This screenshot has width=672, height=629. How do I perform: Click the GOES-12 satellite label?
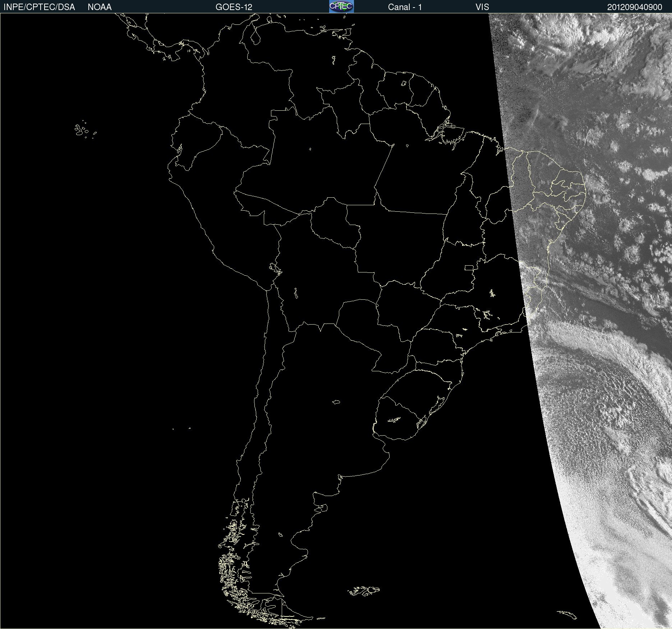[234, 7]
